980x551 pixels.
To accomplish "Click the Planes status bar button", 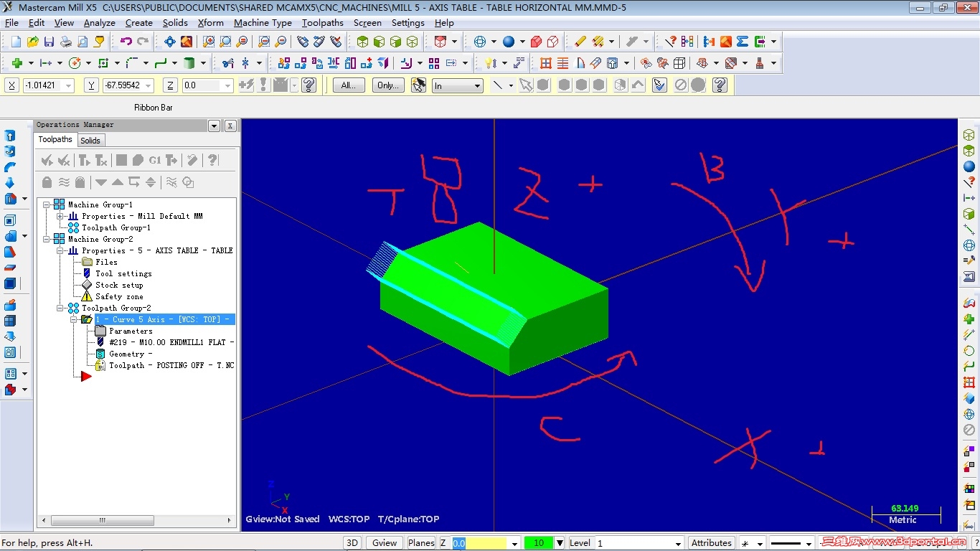I will coord(421,543).
